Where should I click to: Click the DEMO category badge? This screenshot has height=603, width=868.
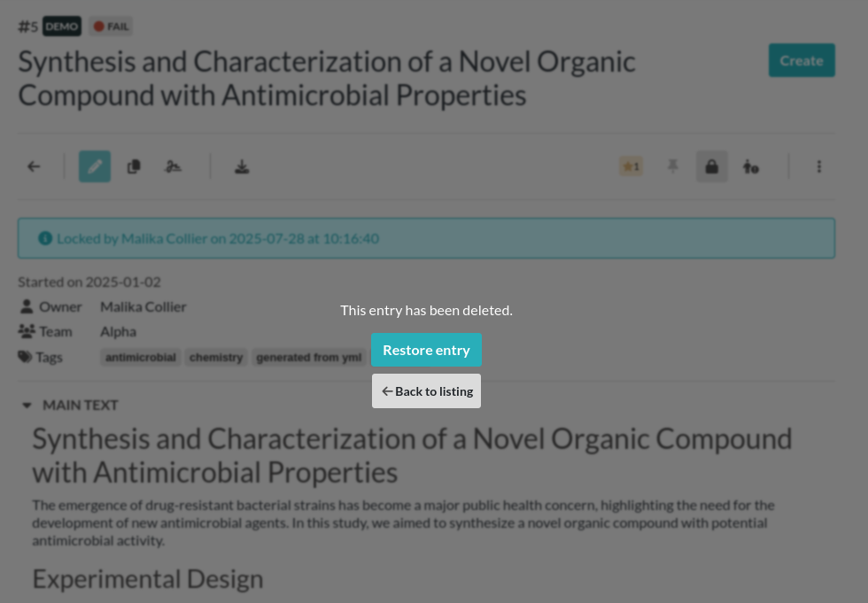pos(62,27)
